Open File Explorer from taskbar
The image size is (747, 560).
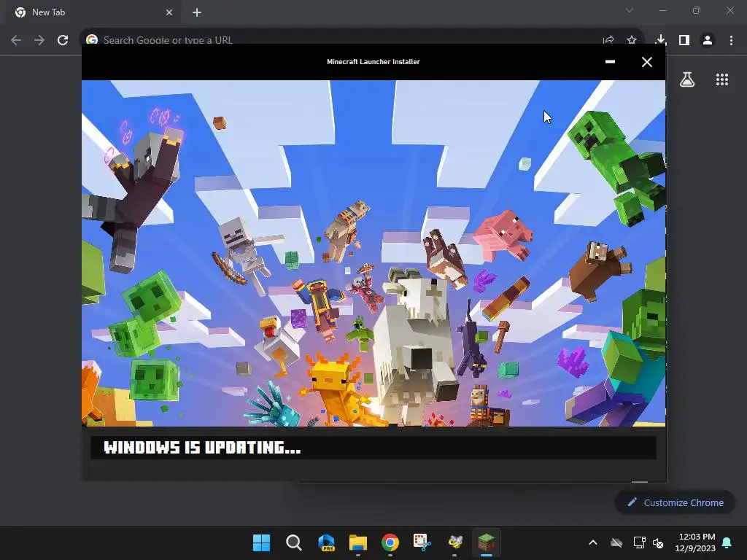(x=358, y=542)
